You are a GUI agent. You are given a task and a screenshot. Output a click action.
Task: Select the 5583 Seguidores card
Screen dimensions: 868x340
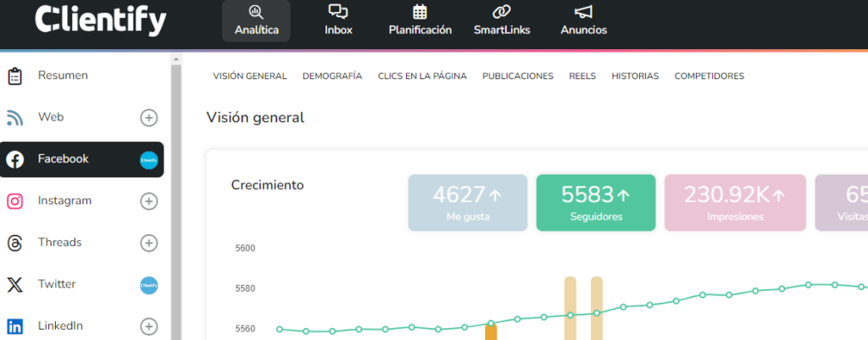(596, 203)
